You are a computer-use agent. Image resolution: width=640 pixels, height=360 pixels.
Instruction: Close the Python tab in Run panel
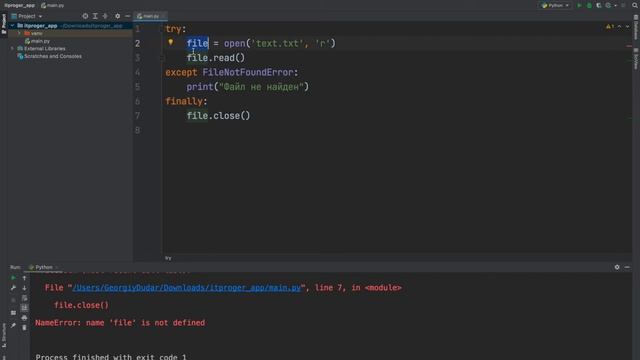coord(57,267)
